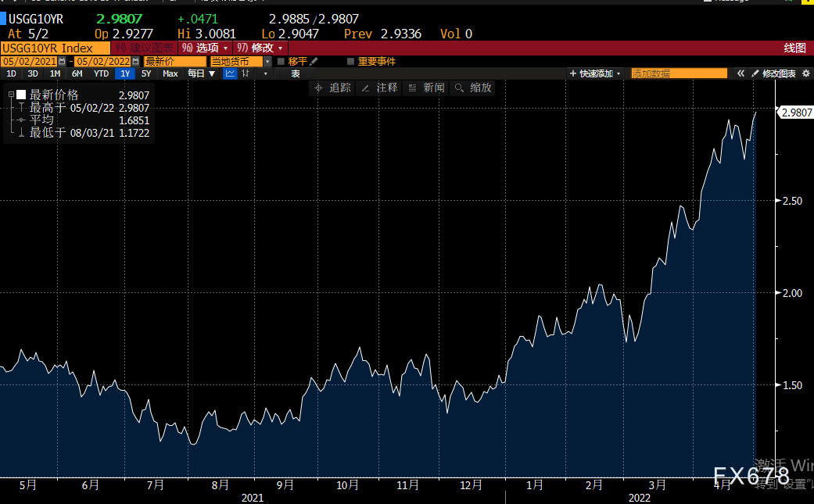Open the 缩放 zoom magnifier tool

(x=473, y=88)
